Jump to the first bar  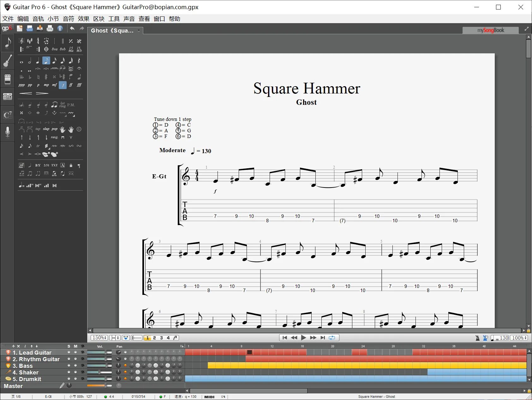(285, 338)
